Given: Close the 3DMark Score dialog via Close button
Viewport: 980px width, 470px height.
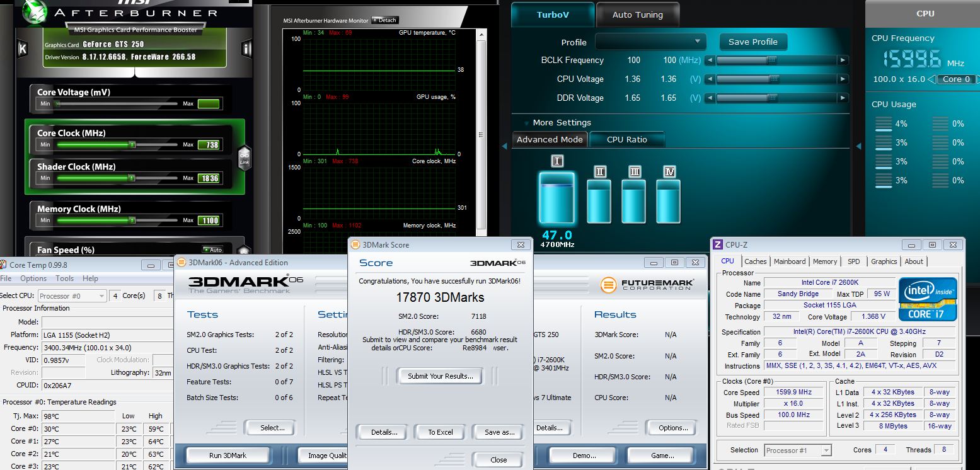Looking at the screenshot, I should (499, 460).
